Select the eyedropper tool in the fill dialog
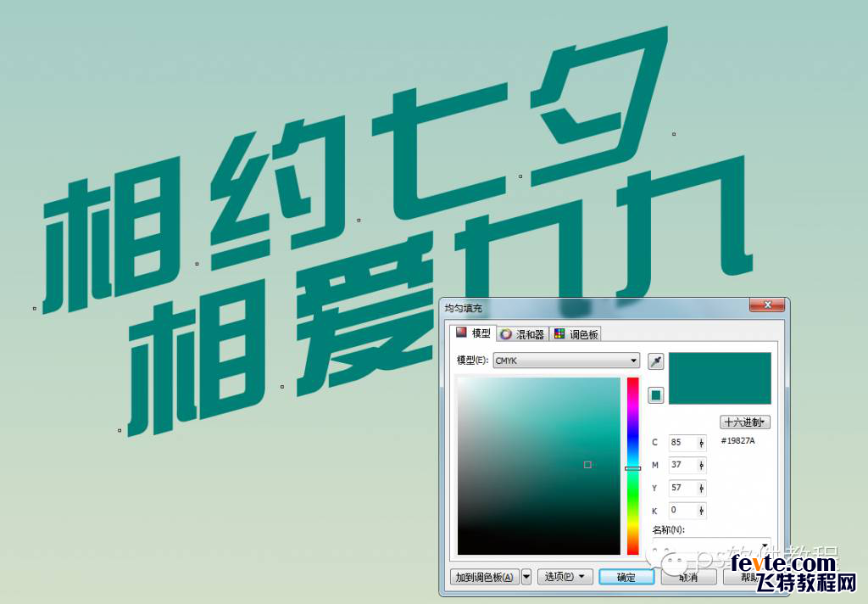Screen dimensions: 868x604 click(655, 362)
